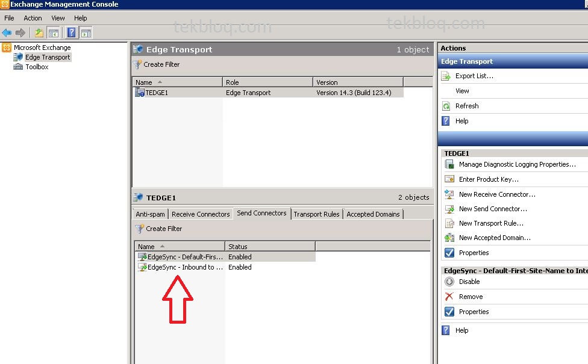Sort servers by the Name column header
The image size is (588, 364).
coord(177,82)
